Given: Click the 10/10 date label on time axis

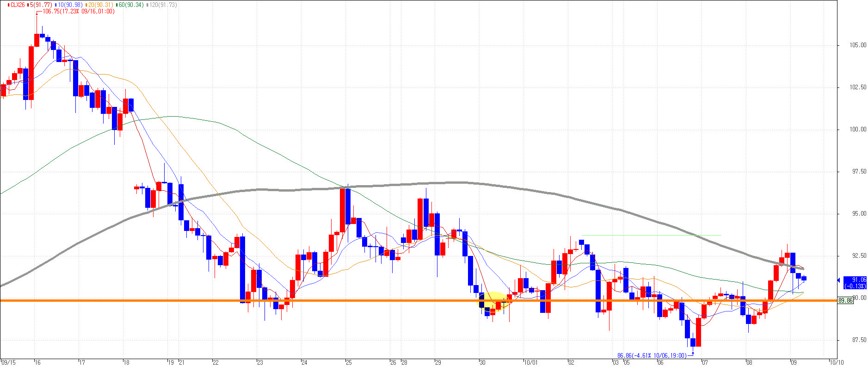Looking at the screenshot, I should click(837, 362).
